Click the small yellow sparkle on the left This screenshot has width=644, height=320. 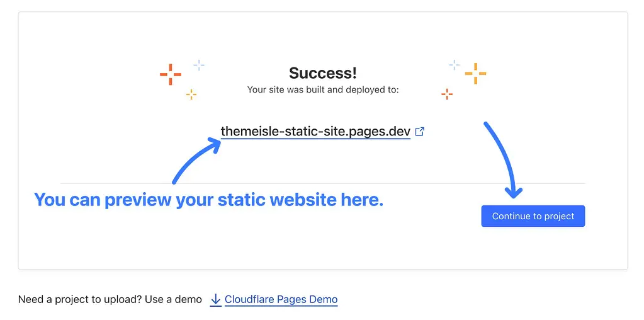tap(191, 94)
